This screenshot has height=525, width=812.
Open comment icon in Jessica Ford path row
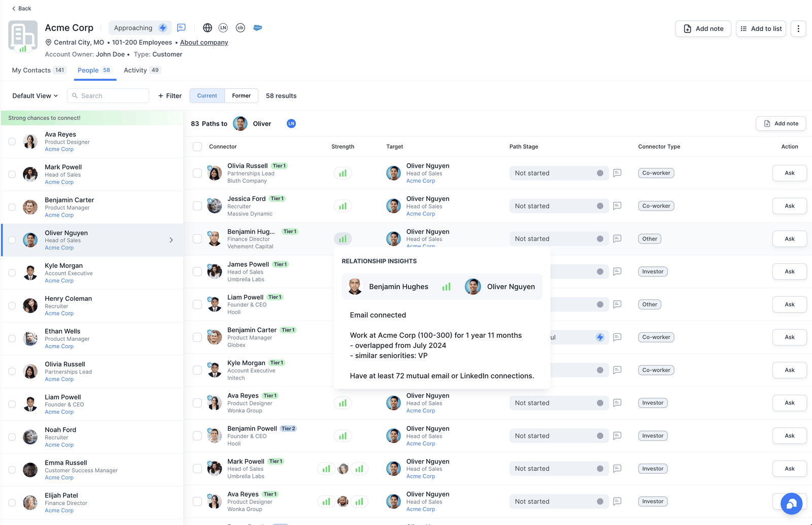pyautogui.click(x=617, y=206)
